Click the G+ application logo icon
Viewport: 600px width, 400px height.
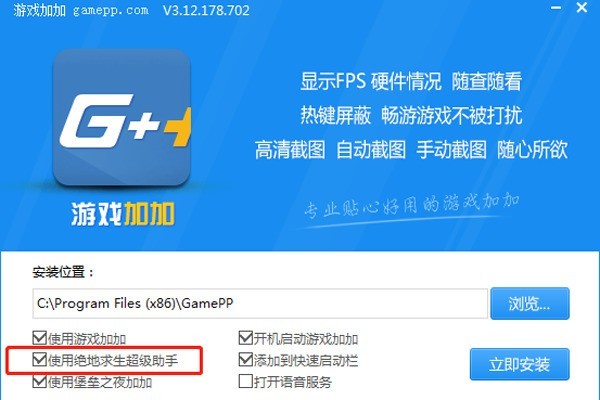(122, 117)
